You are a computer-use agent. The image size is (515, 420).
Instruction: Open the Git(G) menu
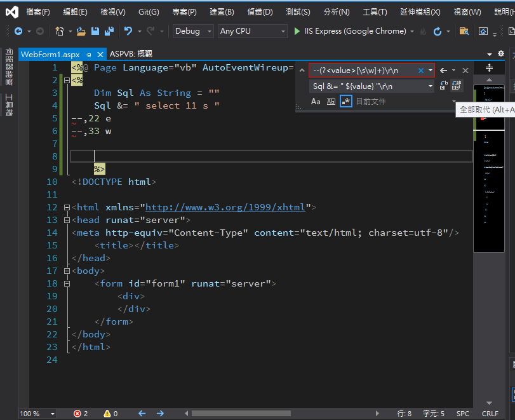pyautogui.click(x=149, y=12)
